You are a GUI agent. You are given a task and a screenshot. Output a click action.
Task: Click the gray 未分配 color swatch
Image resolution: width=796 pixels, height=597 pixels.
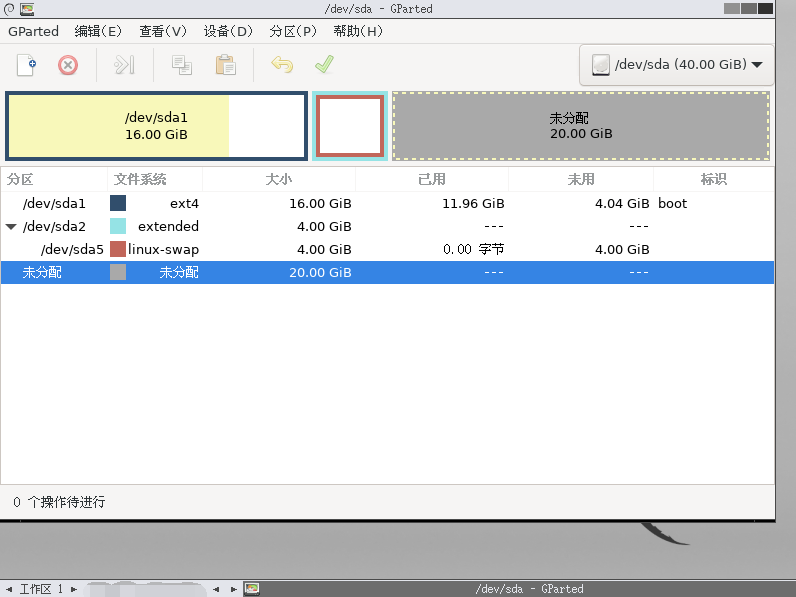coord(118,272)
